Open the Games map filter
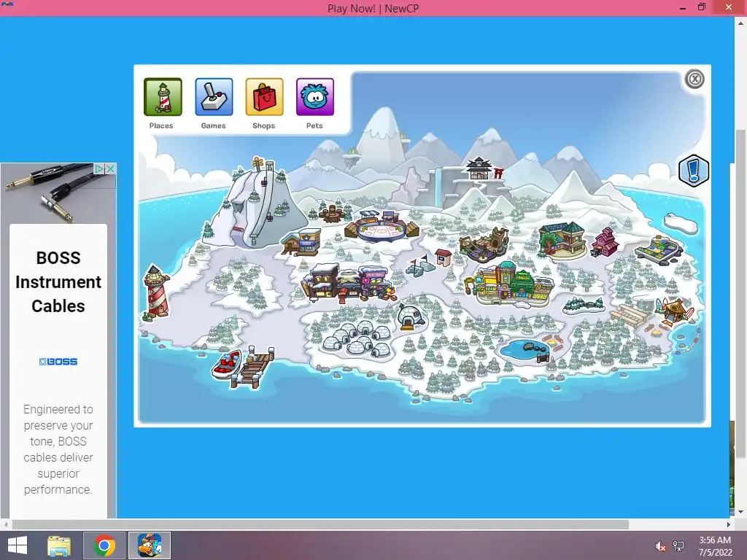747x560 pixels. pos(214,97)
